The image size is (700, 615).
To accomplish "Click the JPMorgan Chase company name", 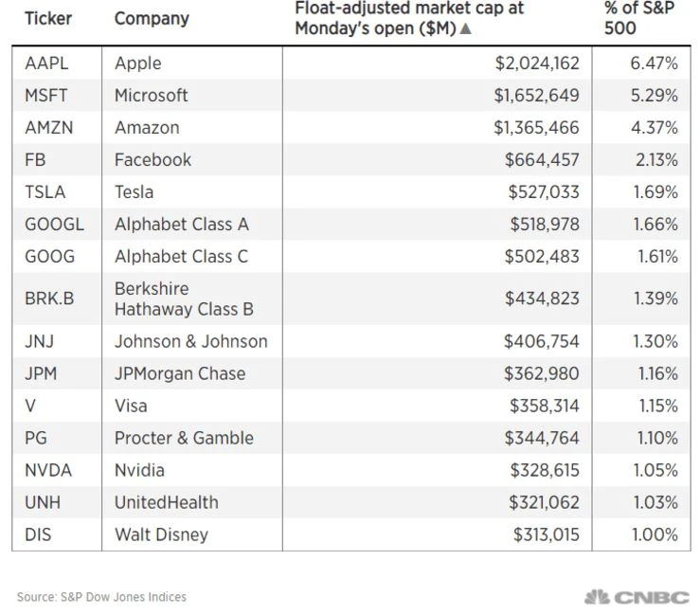I will (180, 373).
